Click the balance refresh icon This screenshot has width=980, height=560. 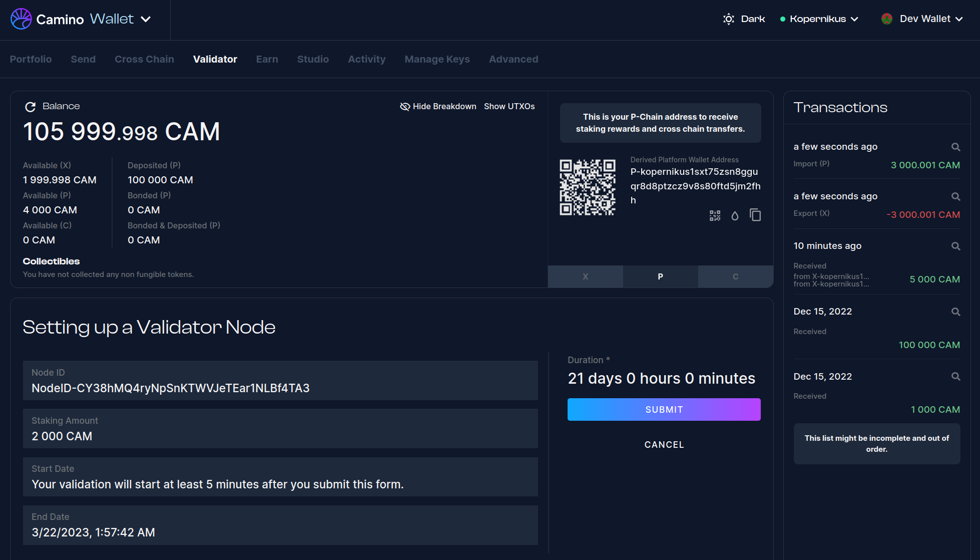pyautogui.click(x=31, y=107)
